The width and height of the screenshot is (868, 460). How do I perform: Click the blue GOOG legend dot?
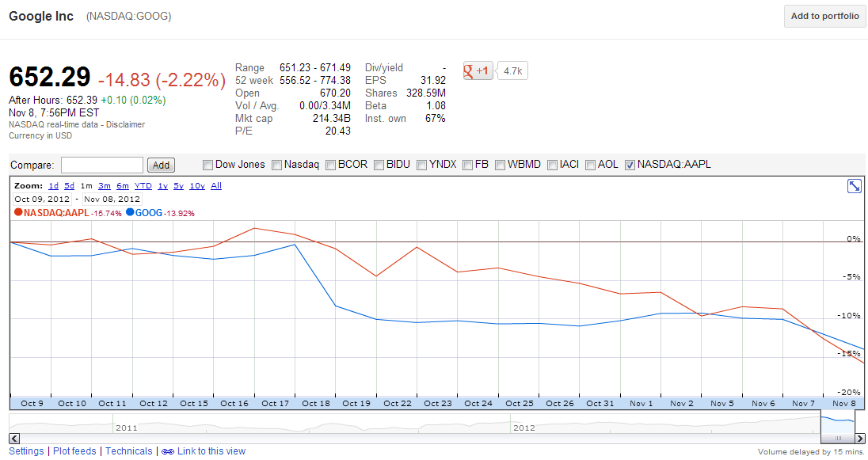[130, 212]
